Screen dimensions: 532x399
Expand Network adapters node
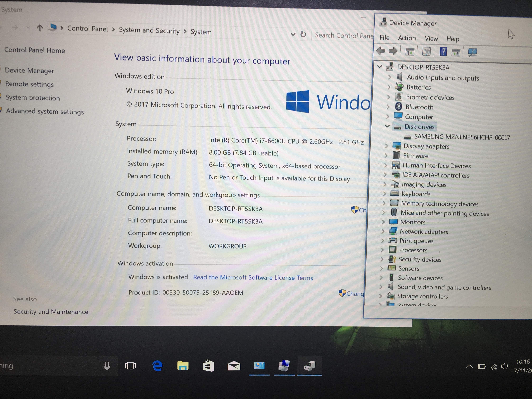pos(383,231)
